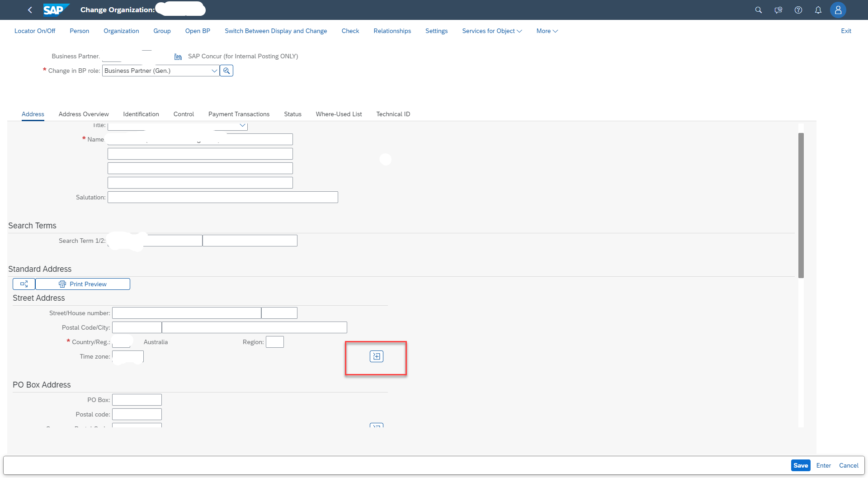The height and width of the screenshot is (478, 868).
Task: Select the Organization toolbar item
Action: [121, 31]
